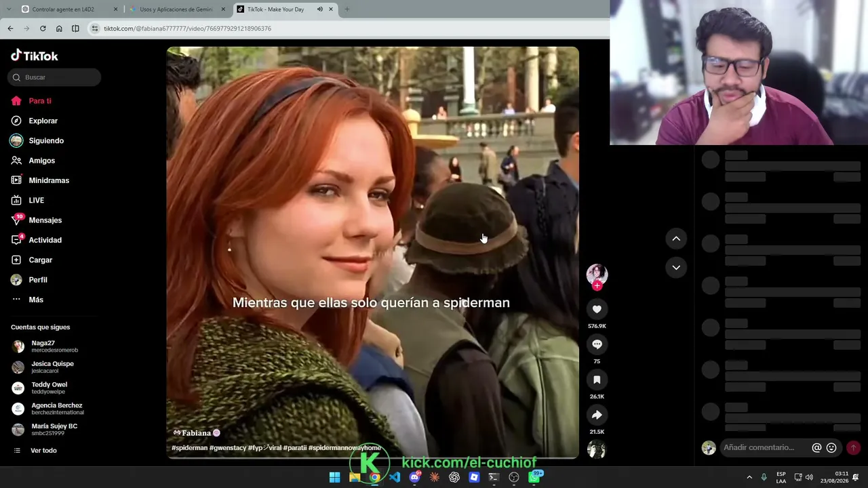This screenshot has height=488, width=868.
Task: Like the video with the heart icon
Action: pyautogui.click(x=597, y=309)
